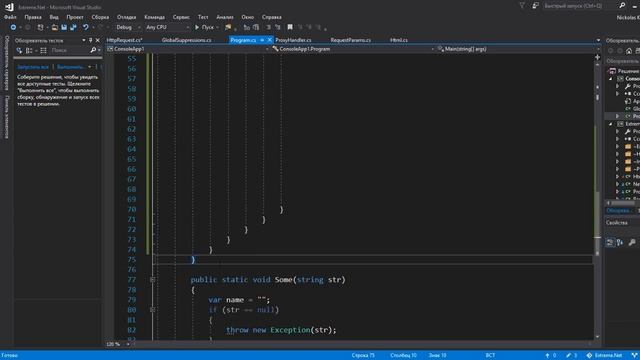The height and width of the screenshot is (360, 640).
Task: Open the Команда menu
Action: click(x=154, y=17)
